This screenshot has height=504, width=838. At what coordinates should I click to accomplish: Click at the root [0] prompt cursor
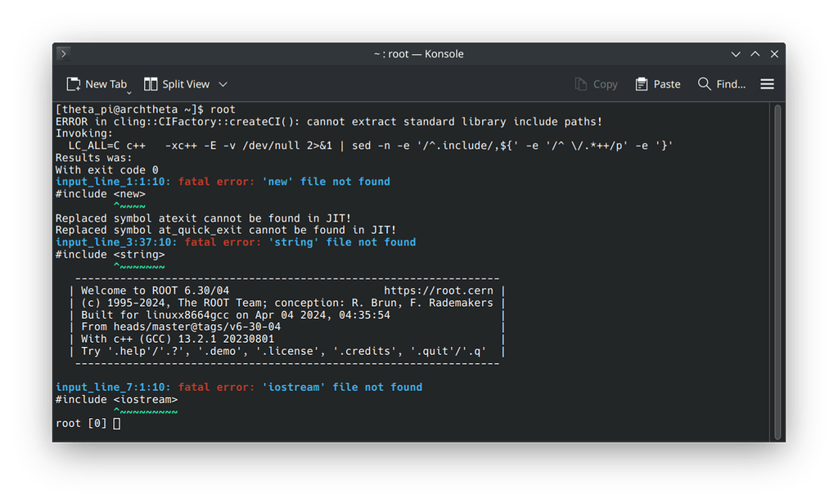point(117,424)
